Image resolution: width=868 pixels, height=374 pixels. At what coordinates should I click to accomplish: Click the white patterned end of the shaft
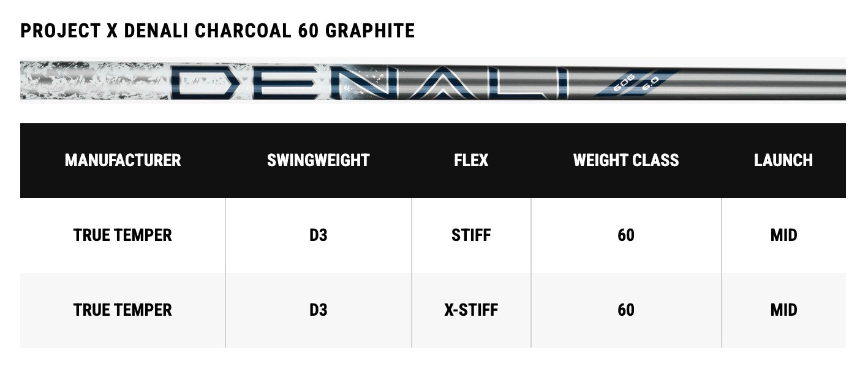click(x=86, y=81)
